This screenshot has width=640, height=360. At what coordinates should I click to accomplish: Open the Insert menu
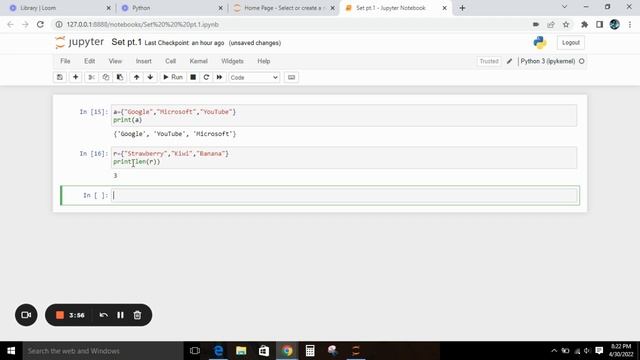click(x=144, y=61)
